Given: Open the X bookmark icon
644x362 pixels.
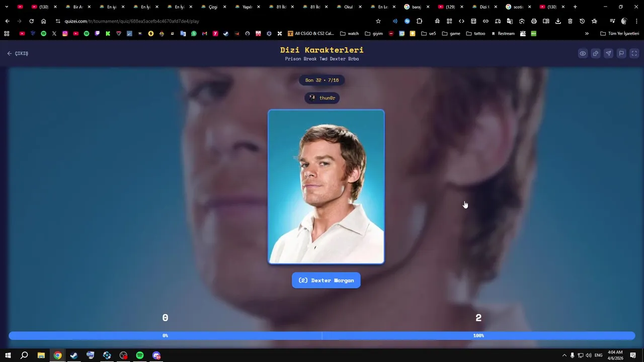Looking at the screenshot, I should pos(54,34).
